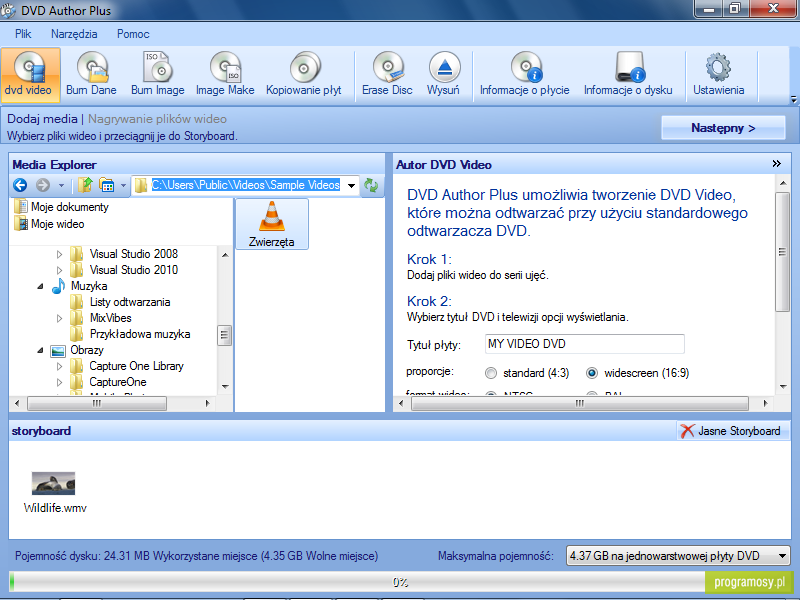Launch the Image Make tool
The height and width of the screenshot is (600, 800).
225,74
